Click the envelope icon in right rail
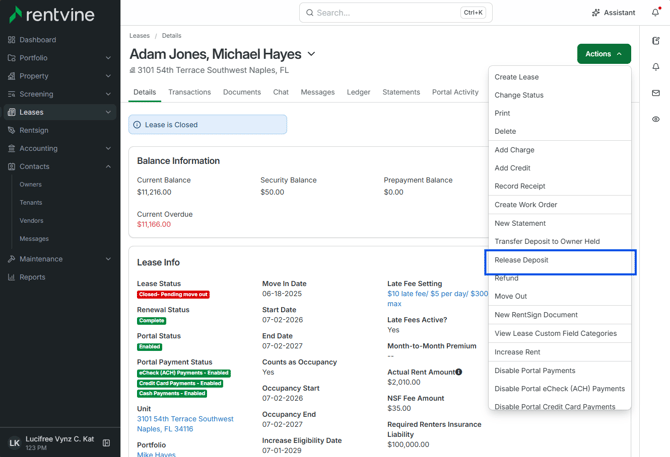 point(656,93)
